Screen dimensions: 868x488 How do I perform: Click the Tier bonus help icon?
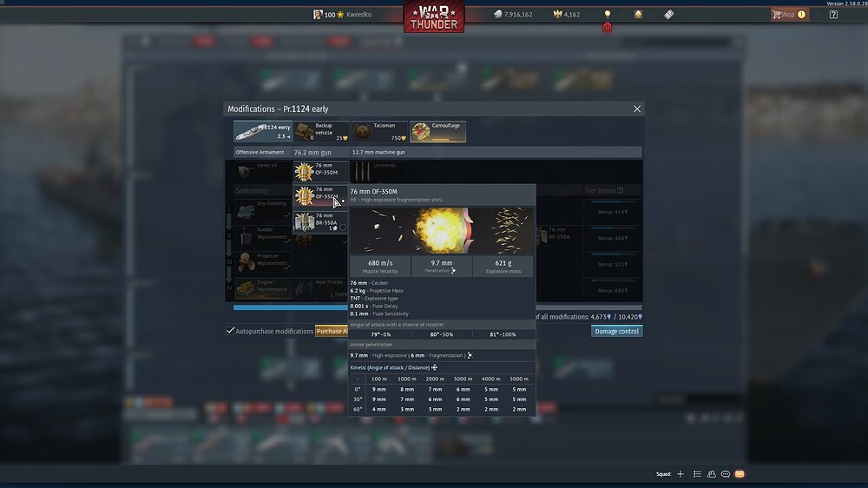pyautogui.click(x=620, y=190)
